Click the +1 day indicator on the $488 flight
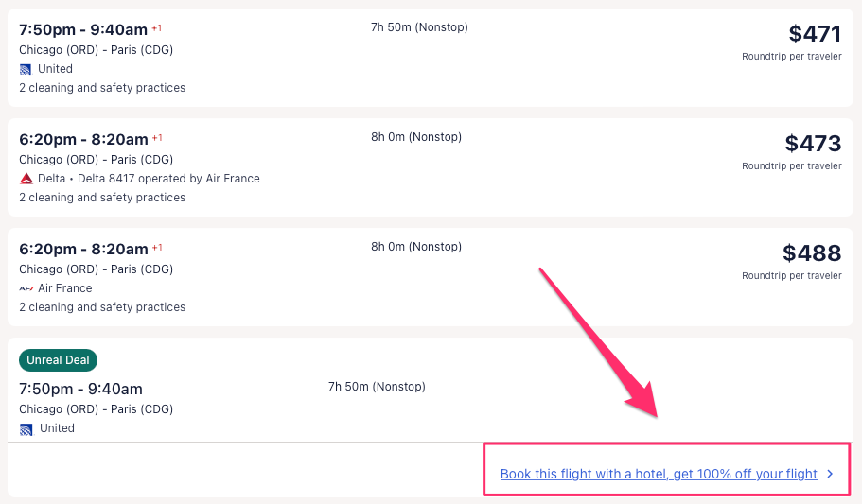This screenshot has width=862, height=504. click(157, 248)
